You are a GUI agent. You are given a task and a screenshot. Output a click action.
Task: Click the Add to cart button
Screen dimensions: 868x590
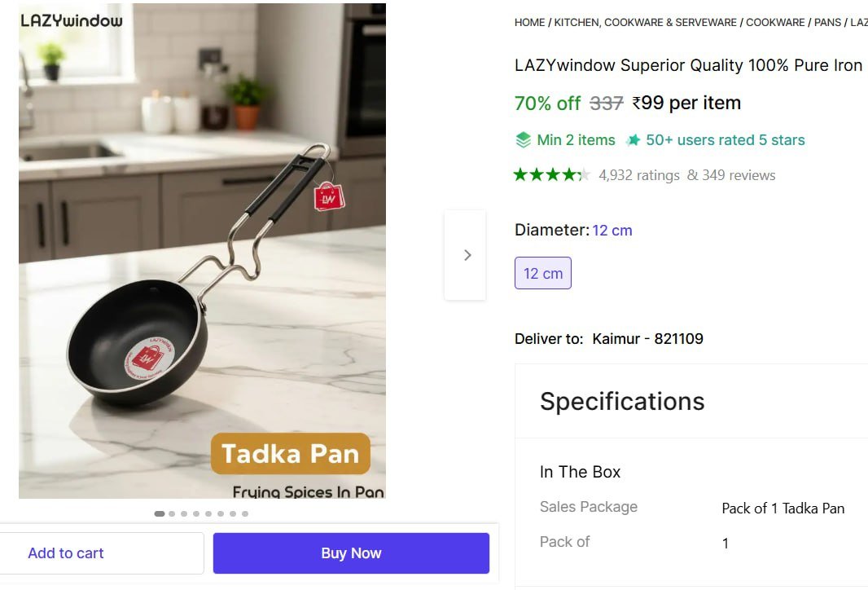click(x=66, y=553)
